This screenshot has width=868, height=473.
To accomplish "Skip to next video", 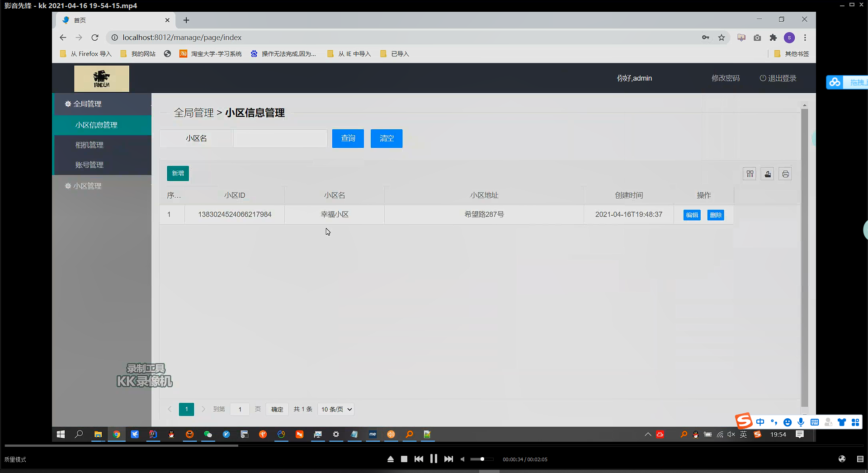I will click(x=448, y=459).
